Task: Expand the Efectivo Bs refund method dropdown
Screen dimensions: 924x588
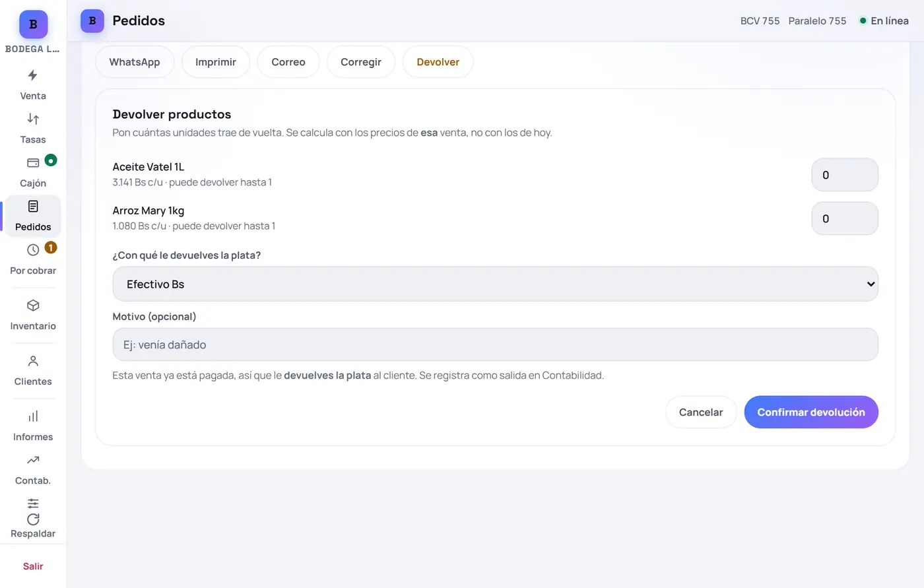Action: click(495, 284)
